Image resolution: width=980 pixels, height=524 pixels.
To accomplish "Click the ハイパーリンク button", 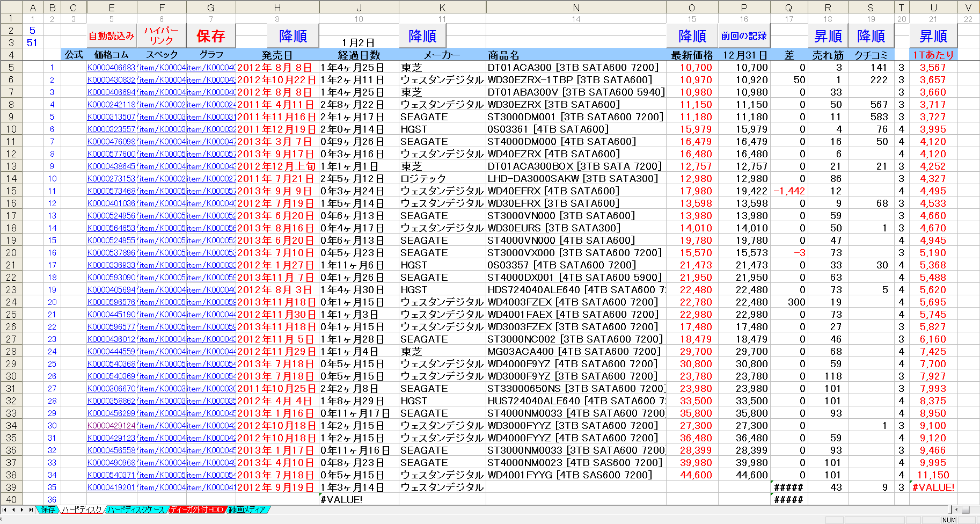I will pos(162,36).
